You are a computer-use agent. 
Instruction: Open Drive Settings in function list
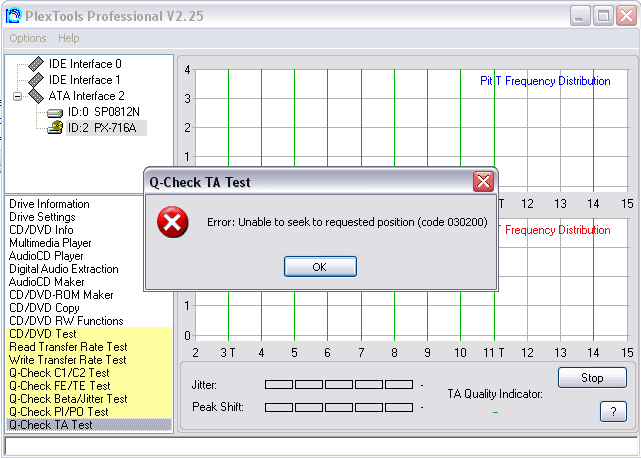(x=43, y=217)
